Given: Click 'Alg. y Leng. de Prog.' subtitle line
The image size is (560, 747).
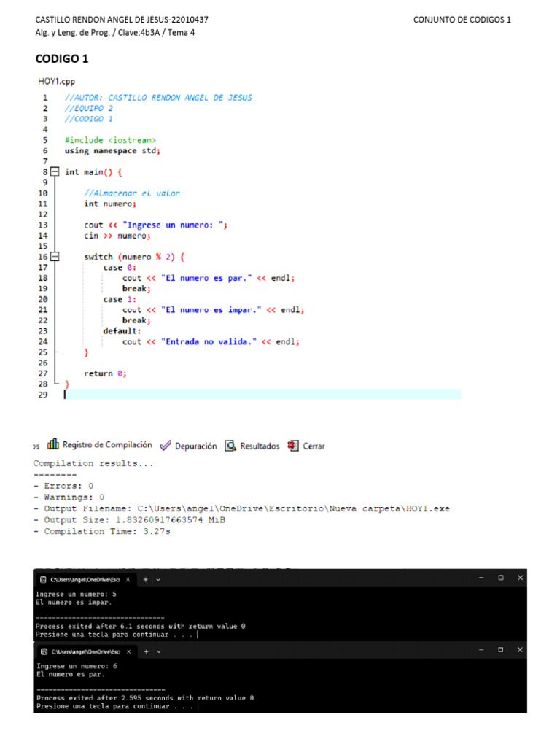Looking at the screenshot, I should 115,32.
